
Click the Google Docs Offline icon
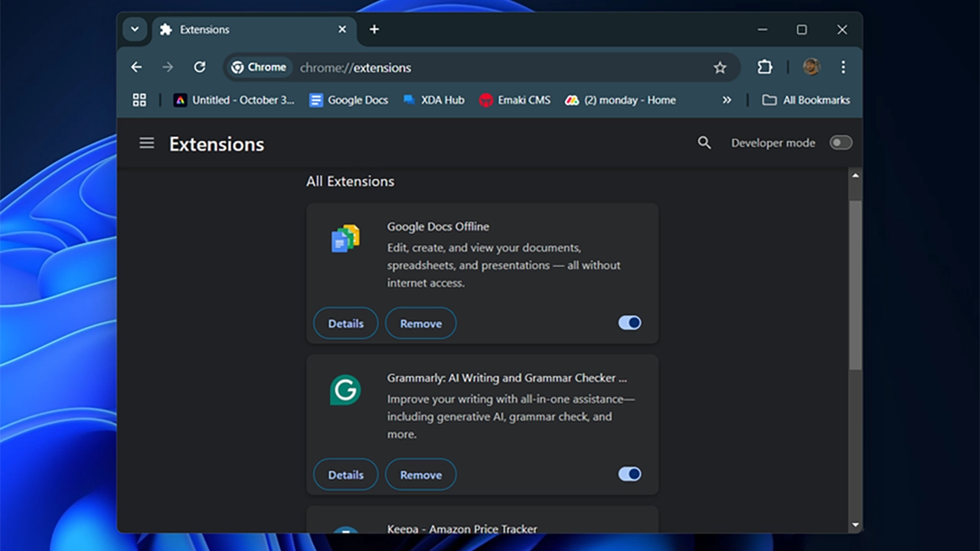pyautogui.click(x=345, y=239)
